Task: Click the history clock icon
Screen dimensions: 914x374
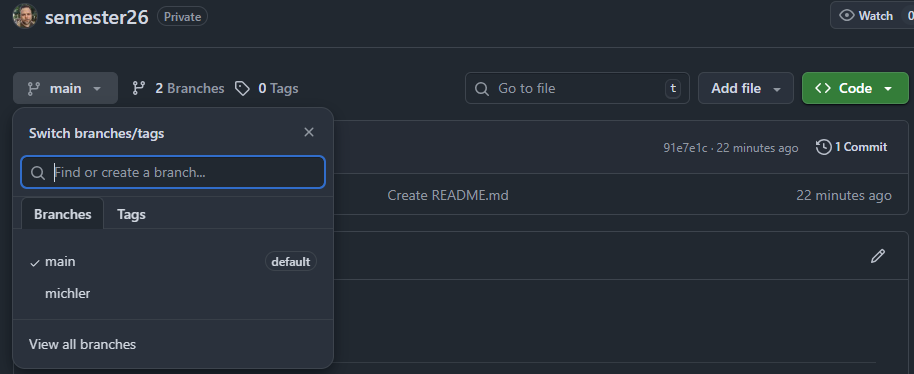Action: pos(824,147)
